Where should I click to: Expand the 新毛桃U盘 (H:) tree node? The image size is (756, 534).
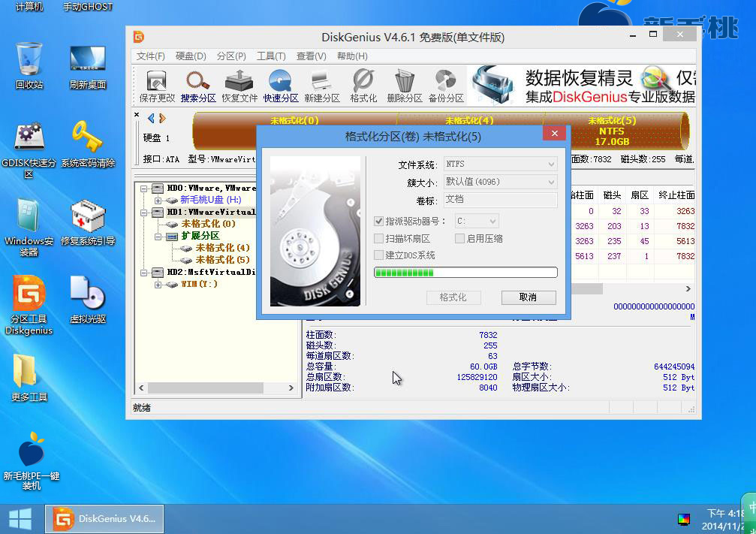coord(158,201)
